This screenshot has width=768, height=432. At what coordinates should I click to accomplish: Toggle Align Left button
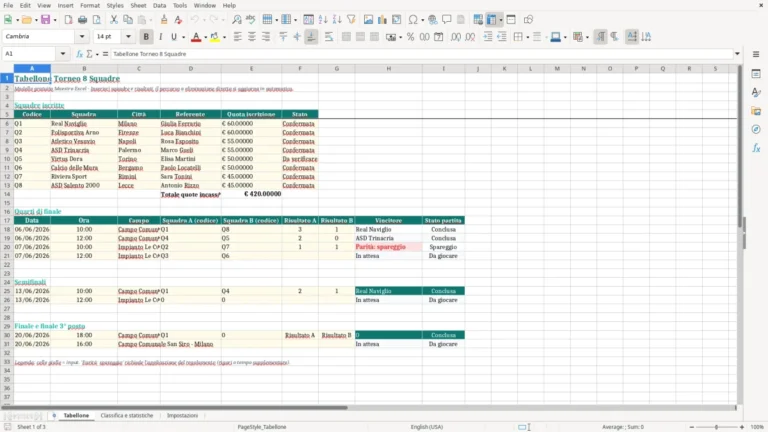coord(238,37)
